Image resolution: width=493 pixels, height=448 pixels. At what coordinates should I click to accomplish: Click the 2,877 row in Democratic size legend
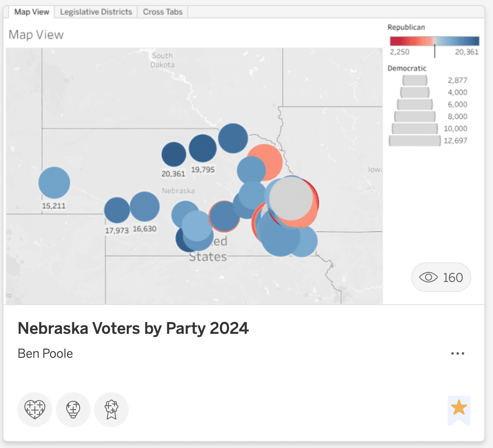[x=415, y=80]
